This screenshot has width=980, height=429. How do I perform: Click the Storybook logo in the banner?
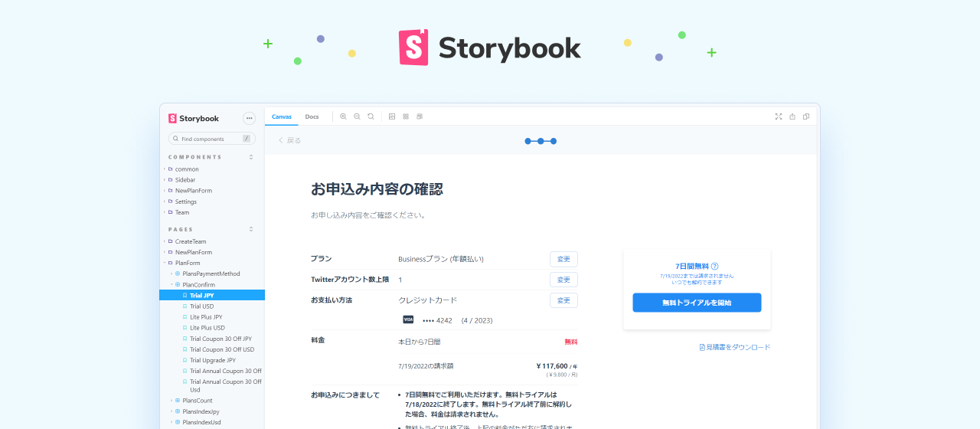(x=490, y=47)
